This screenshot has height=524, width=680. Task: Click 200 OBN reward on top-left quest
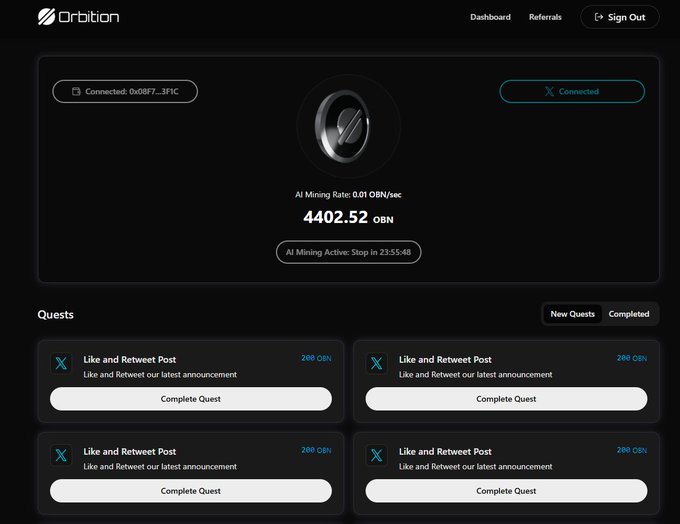pos(316,358)
